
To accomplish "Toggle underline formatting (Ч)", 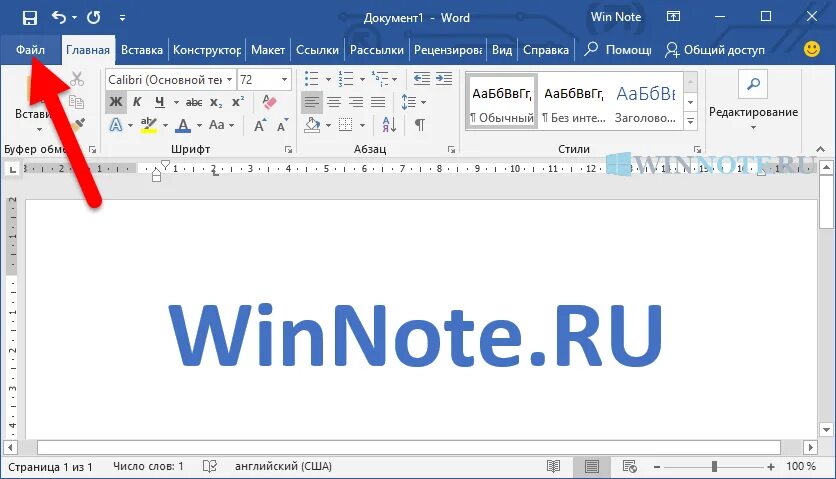I will point(159,102).
